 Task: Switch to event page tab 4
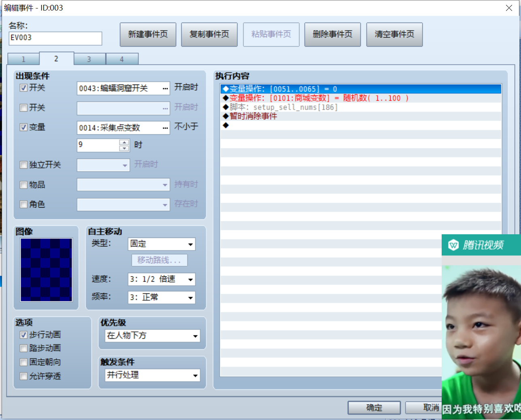click(122, 59)
